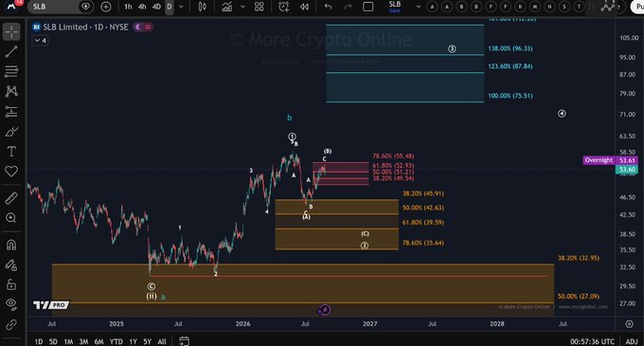This screenshot has height=346, width=644.
Task: Toggle lock all drawing tools
Action: point(11,284)
